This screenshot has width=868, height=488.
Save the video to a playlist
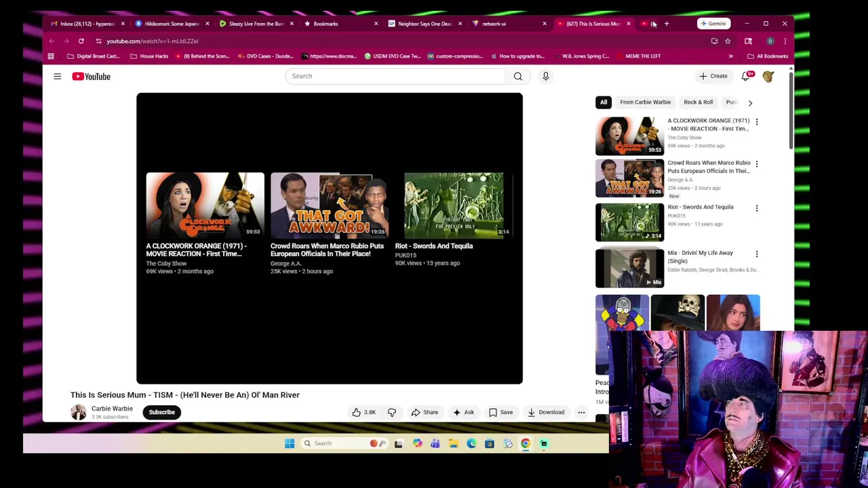pyautogui.click(x=500, y=412)
